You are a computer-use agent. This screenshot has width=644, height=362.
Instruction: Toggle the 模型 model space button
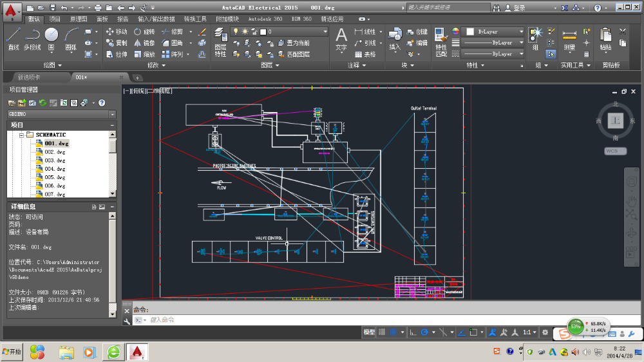pyautogui.click(x=369, y=332)
